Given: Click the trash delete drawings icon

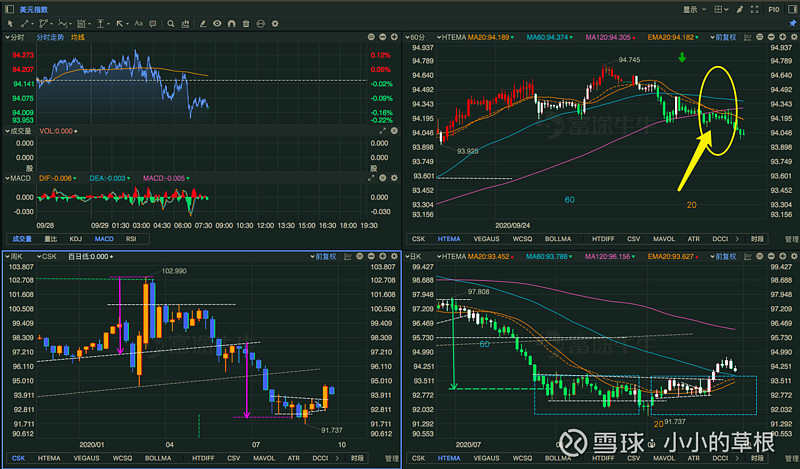Looking at the screenshot, I should pyautogui.click(x=246, y=23).
